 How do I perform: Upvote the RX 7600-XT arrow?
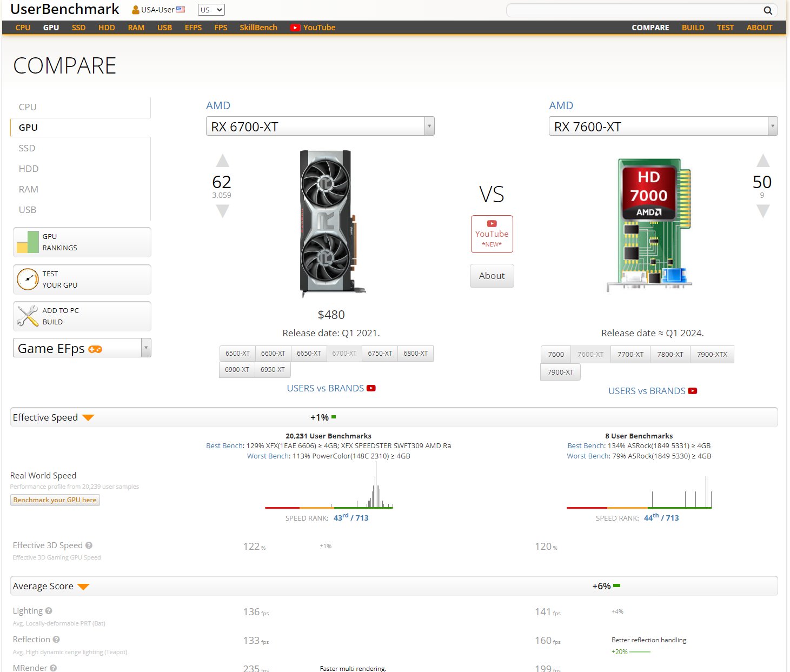[x=762, y=161]
